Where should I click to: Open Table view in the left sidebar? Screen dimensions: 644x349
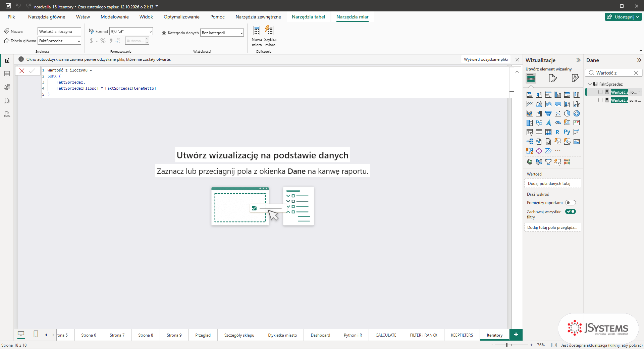pos(7,74)
